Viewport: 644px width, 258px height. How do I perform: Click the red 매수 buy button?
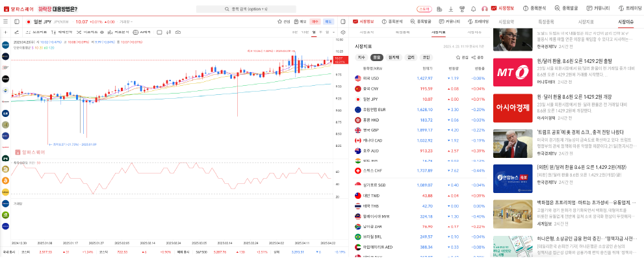click(x=315, y=22)
